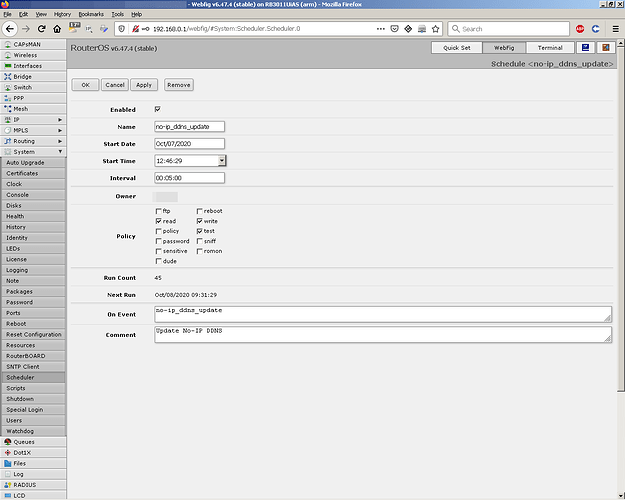Switch to the Terminal tab

(x=550, y=47)
